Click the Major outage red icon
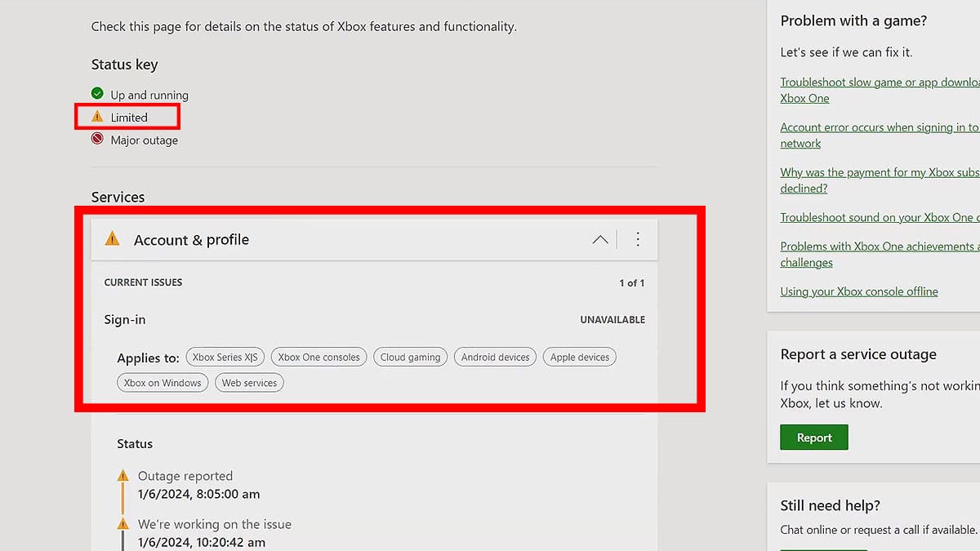This screenshot has width=980, height=551. (x=97, y=140)
